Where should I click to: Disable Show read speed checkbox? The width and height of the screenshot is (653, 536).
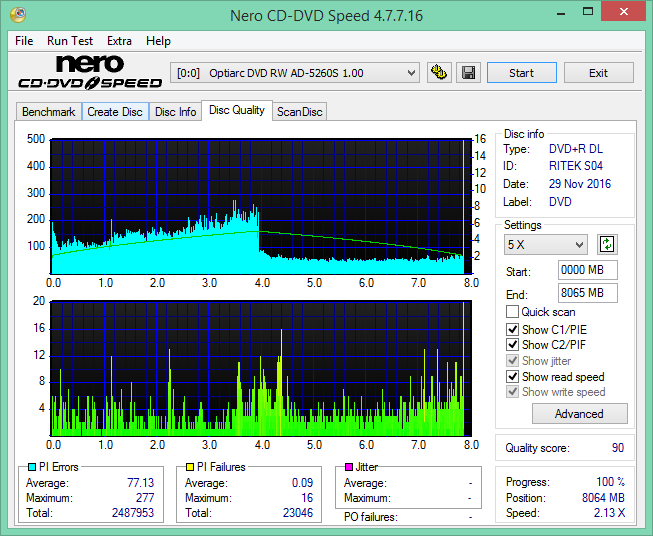coord(512,376)
